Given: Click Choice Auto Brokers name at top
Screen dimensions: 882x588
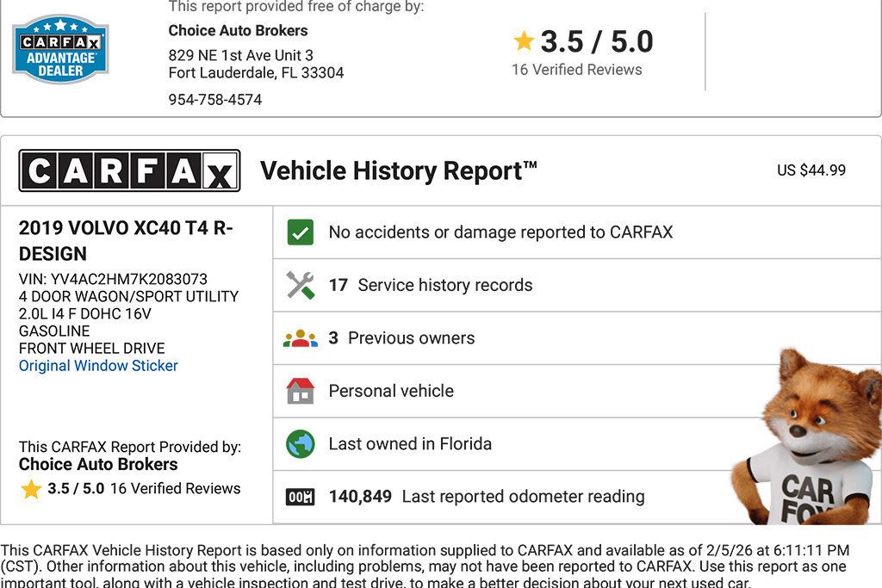Looking at the screenshot, I should click(238, 30).
